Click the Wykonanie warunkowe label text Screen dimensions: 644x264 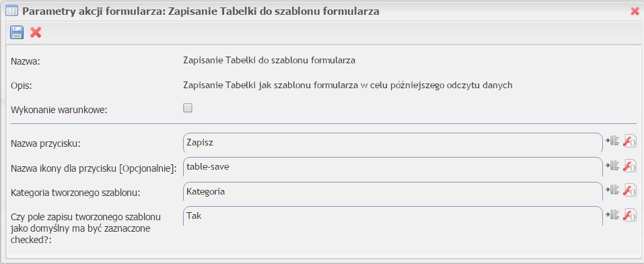pyautogui.click(x=59, y=110)
